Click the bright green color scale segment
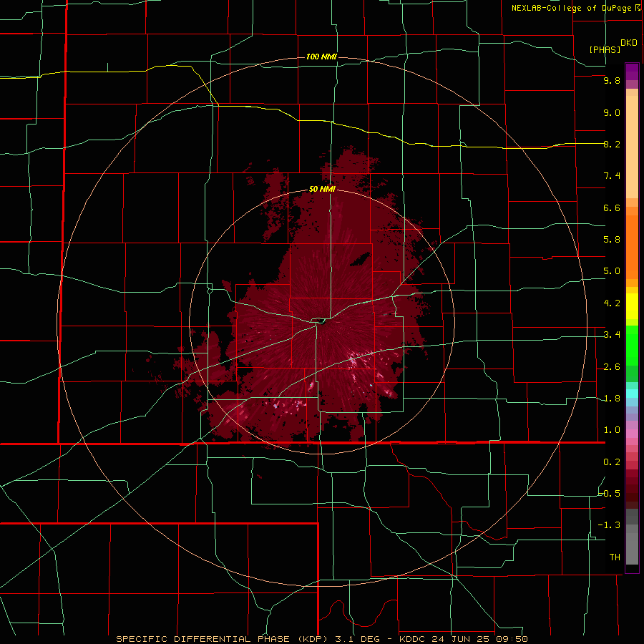The height and width of the screenshot is (644, 644). [x=632, y=346]
